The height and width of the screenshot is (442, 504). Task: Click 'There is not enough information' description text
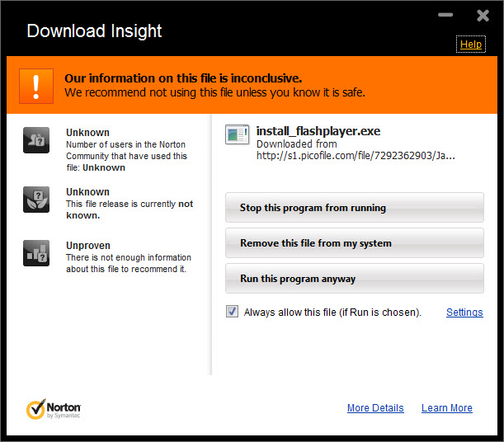click(129, 263)
